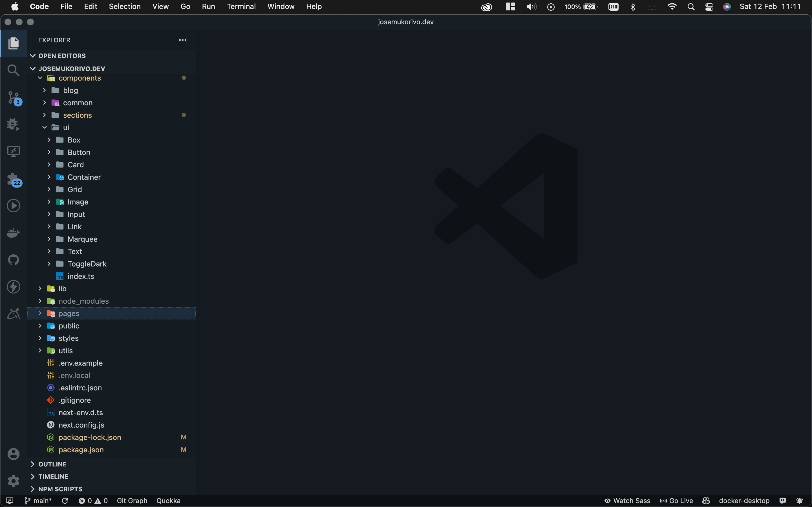
Task: Click Git Graph in status bar
Action: pos(132,501)
